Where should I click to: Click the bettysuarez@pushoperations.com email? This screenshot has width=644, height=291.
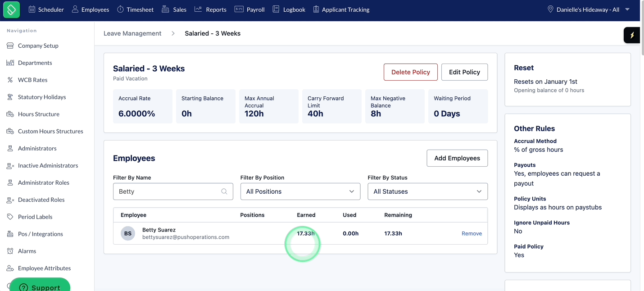coord(186,237)
